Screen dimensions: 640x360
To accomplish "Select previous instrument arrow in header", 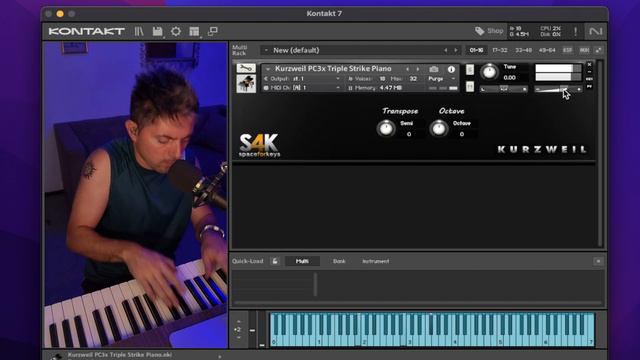I will pos(407,69).
